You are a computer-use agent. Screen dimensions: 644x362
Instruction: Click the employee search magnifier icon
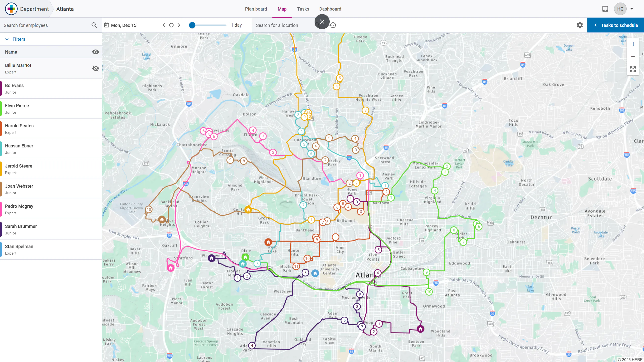click(94, 25)
